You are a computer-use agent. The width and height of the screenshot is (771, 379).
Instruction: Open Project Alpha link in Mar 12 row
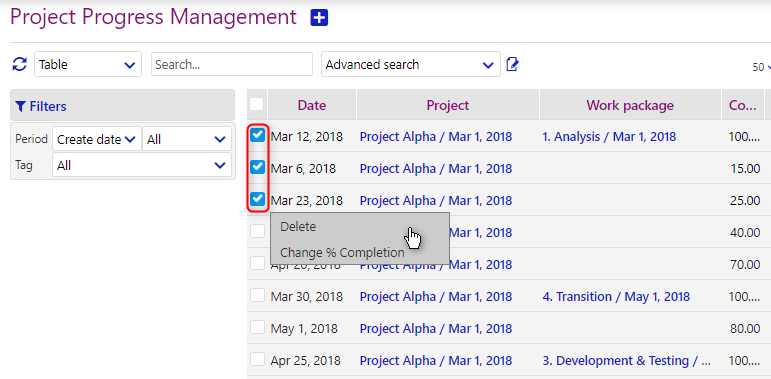(x=436, y=137)
